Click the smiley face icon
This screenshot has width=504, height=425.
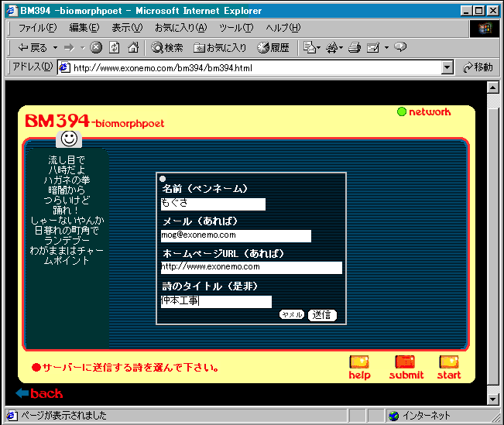tap(69, 139)
